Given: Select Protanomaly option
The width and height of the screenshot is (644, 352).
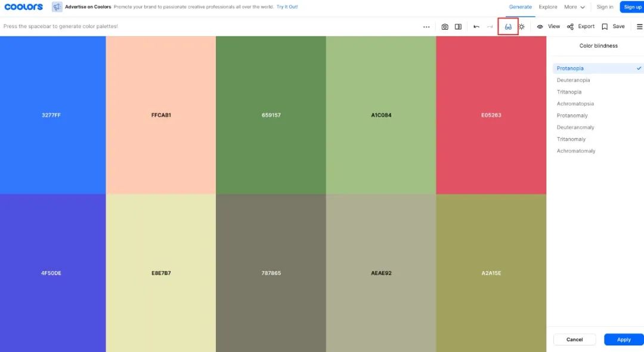Looking at the screenshot, I should (x=598, y=116).
